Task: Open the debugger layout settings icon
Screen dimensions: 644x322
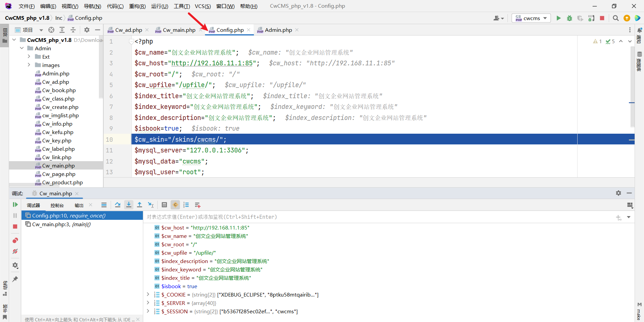Action: tap(630, 205)
